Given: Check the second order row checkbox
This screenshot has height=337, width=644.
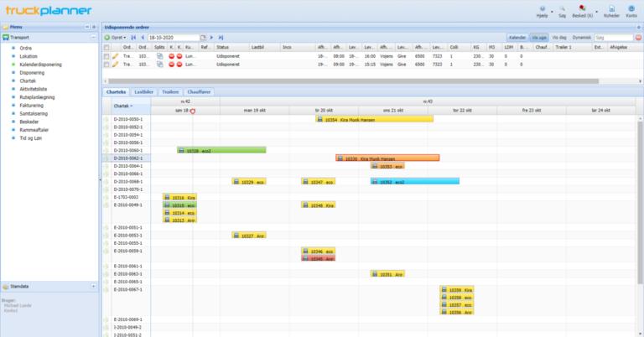Looking at the screenshot, I should tap(106, 65).
